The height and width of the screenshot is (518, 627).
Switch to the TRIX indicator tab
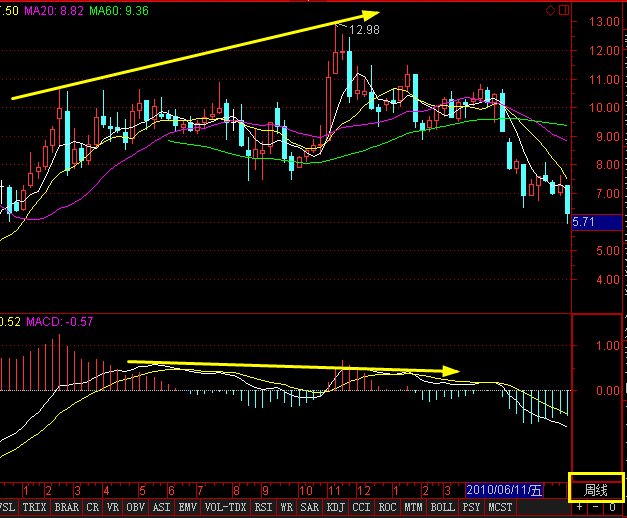point(34,508)
